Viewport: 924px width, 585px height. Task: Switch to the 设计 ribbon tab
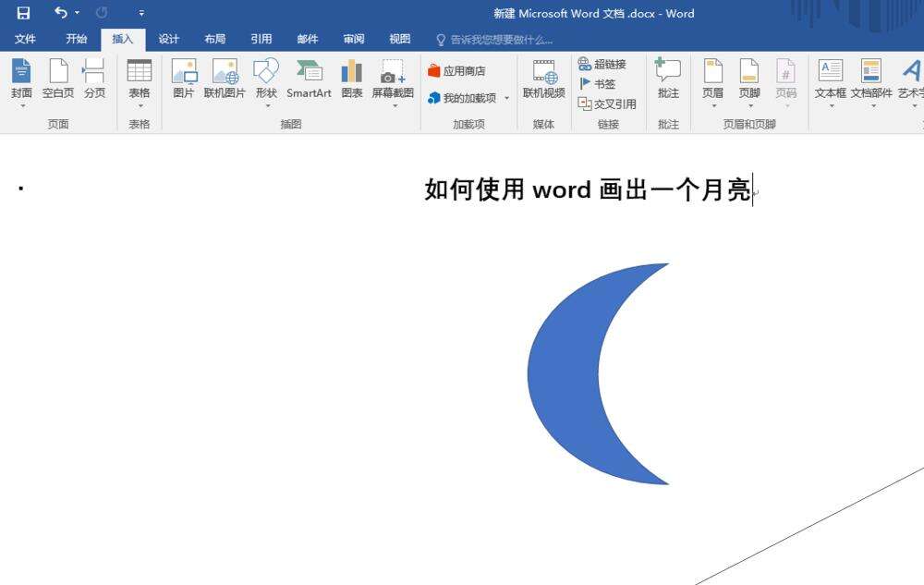pos(168,39)
